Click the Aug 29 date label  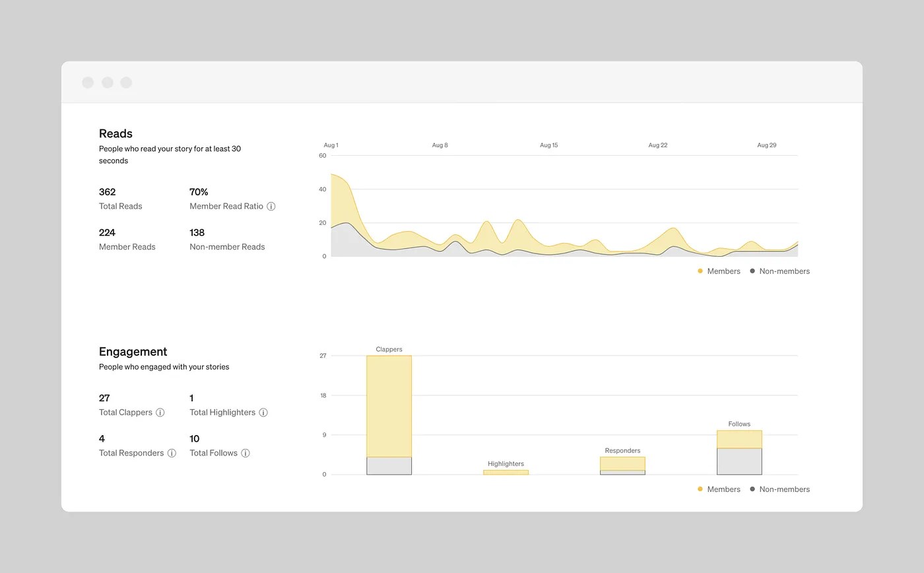pos(767,145)
